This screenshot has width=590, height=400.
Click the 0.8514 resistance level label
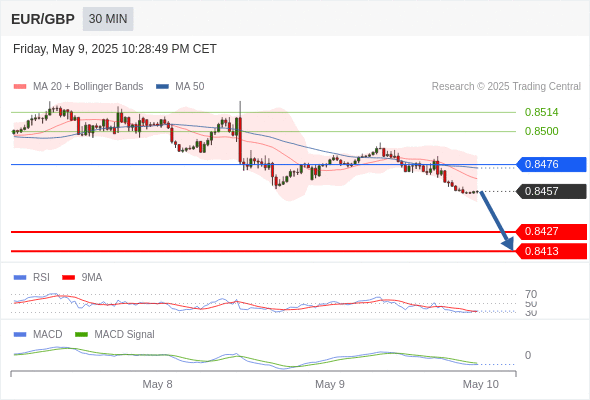tap(541, 112)
